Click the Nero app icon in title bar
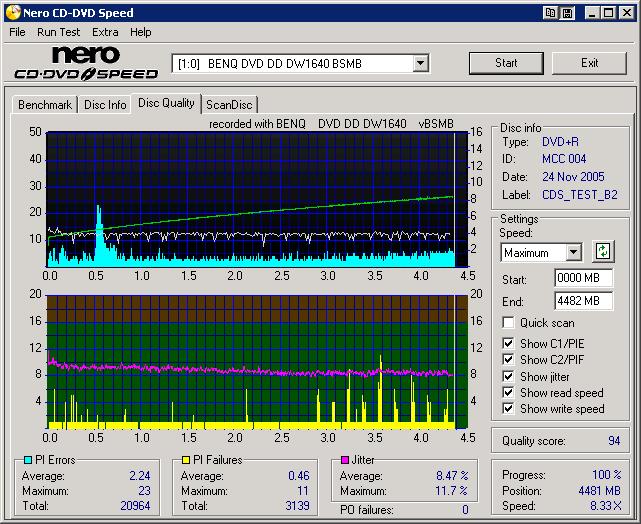Screen dimensions: 641x524 click(x=11, y=12)
